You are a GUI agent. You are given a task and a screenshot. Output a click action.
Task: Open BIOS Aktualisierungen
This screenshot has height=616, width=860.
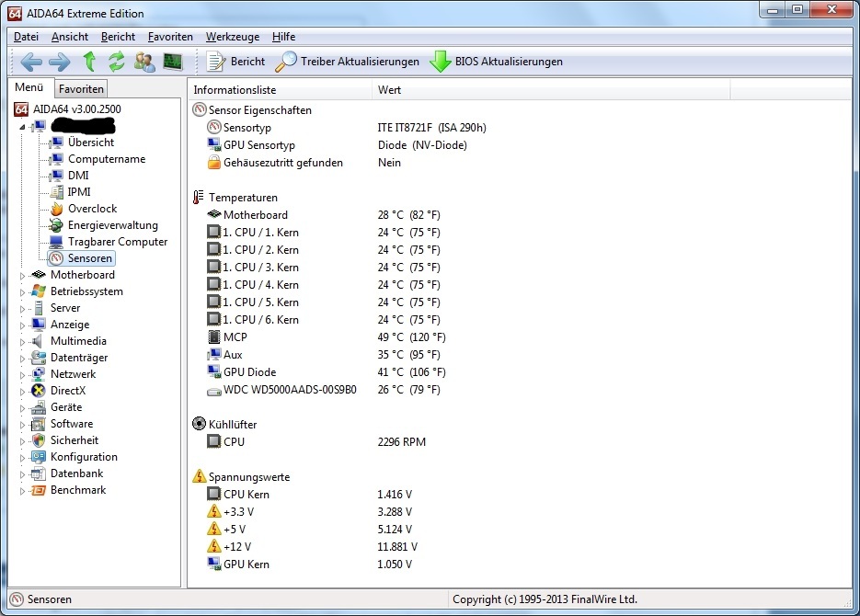[497, 62]
